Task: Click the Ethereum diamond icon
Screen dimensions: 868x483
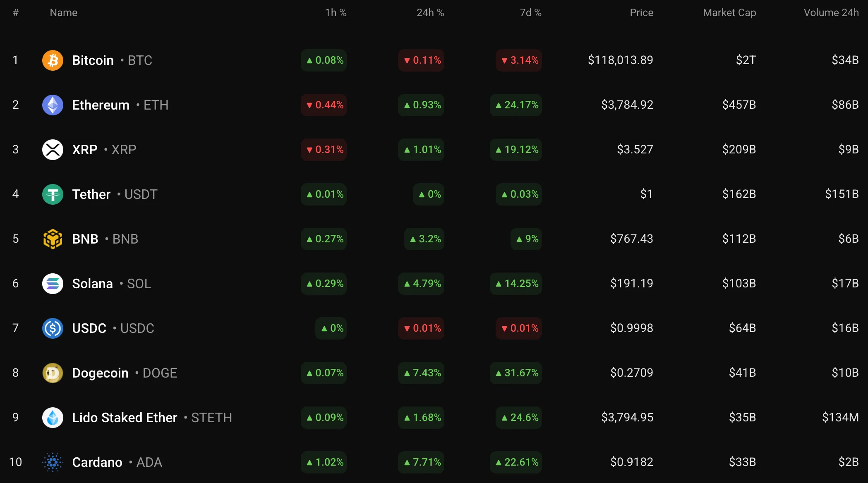Action: 53,105
